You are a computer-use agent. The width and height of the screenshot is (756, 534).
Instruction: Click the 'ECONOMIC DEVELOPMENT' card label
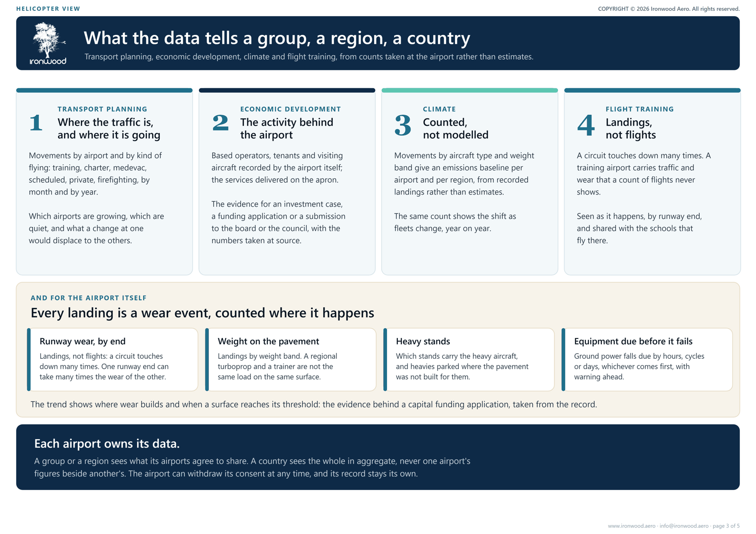click(291, 109)
